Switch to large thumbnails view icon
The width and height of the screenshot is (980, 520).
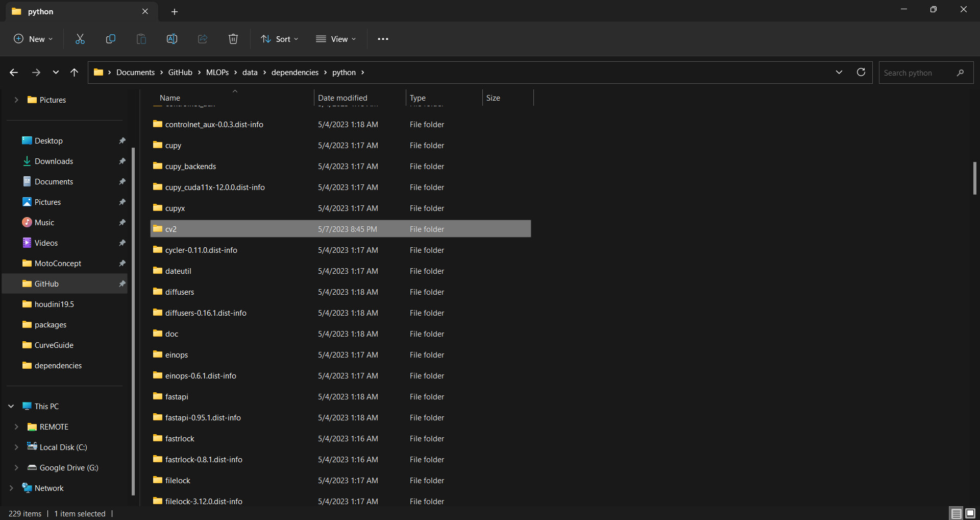coord(970,513)
